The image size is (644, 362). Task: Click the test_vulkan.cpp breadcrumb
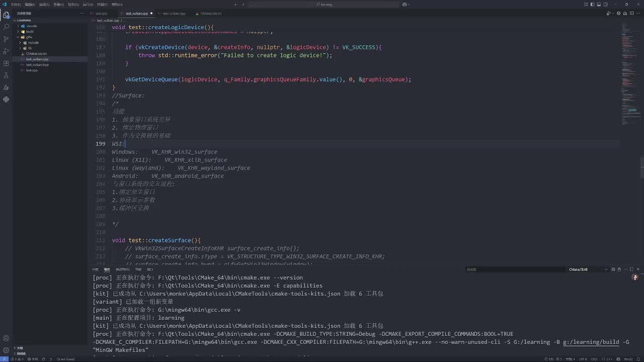(108, 21)
